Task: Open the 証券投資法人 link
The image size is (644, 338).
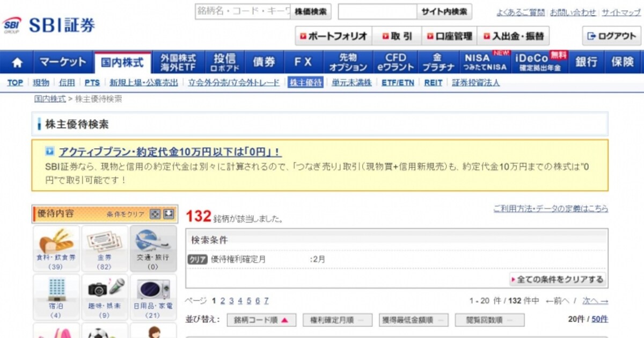Action: (x=475, y=82)
